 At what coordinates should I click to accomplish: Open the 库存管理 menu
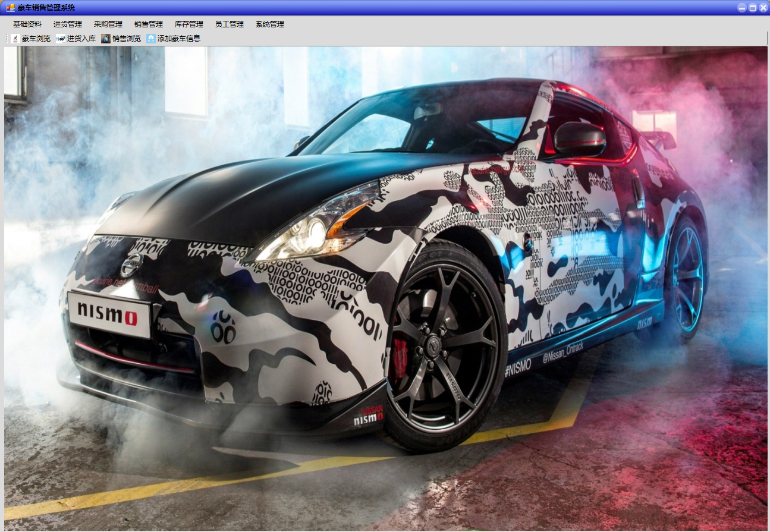coord(189,24)
